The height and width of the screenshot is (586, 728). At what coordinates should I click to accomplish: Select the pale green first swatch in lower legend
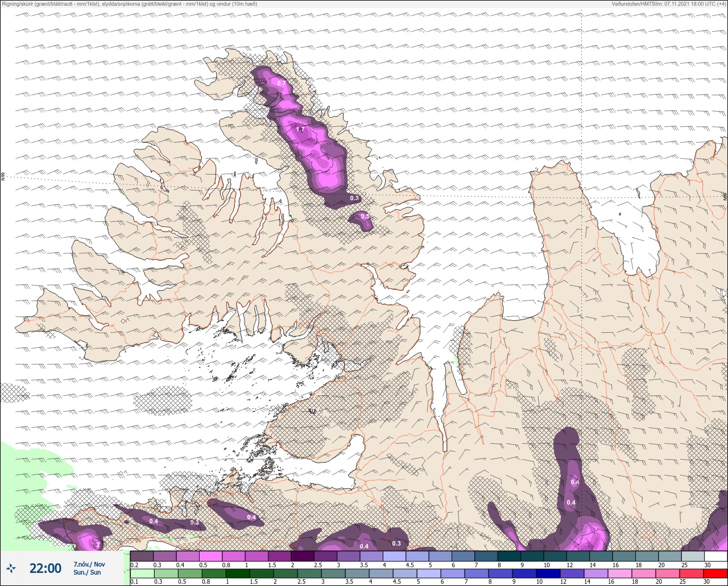click(x=142, y=573)
